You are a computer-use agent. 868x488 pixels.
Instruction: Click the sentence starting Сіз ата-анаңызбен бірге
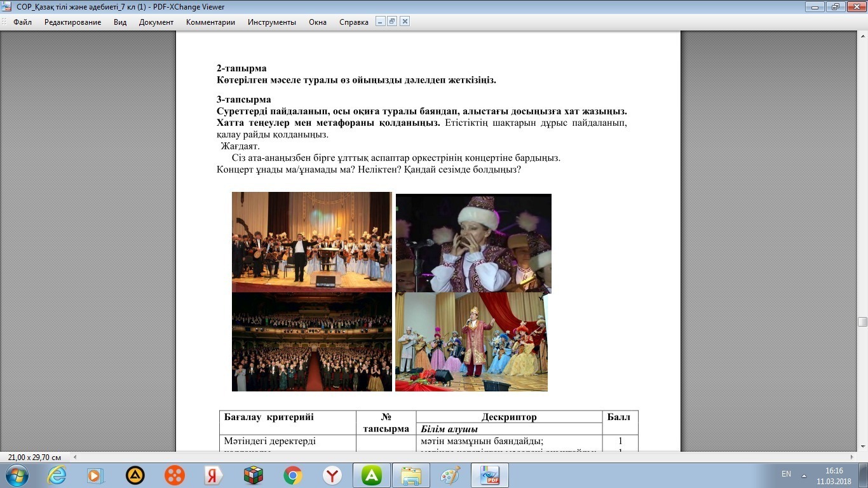tap(396, 158)
